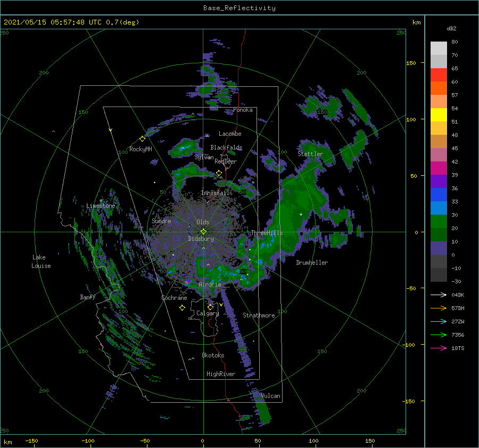Click the magenta 18TS arrow legend icon

[x=439, y=348]
